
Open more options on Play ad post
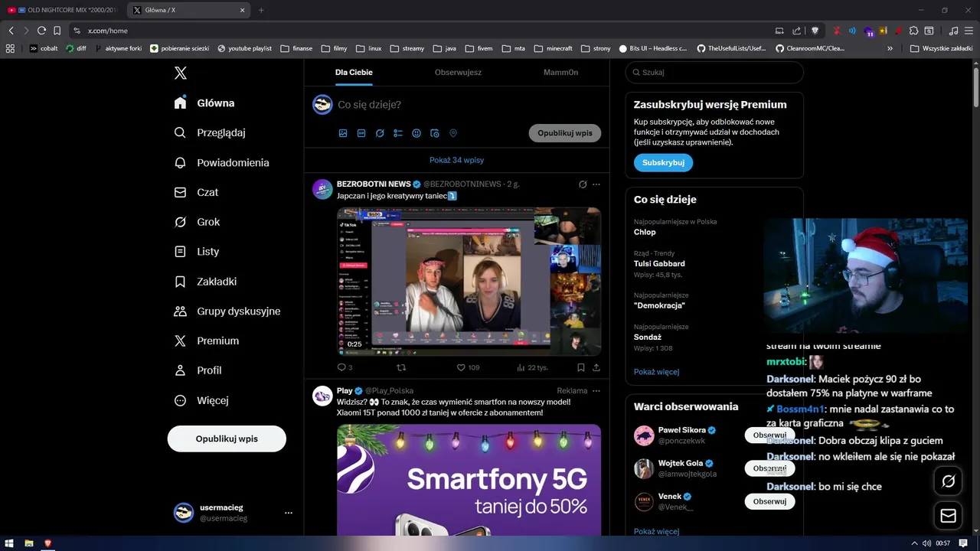[596, 390]
